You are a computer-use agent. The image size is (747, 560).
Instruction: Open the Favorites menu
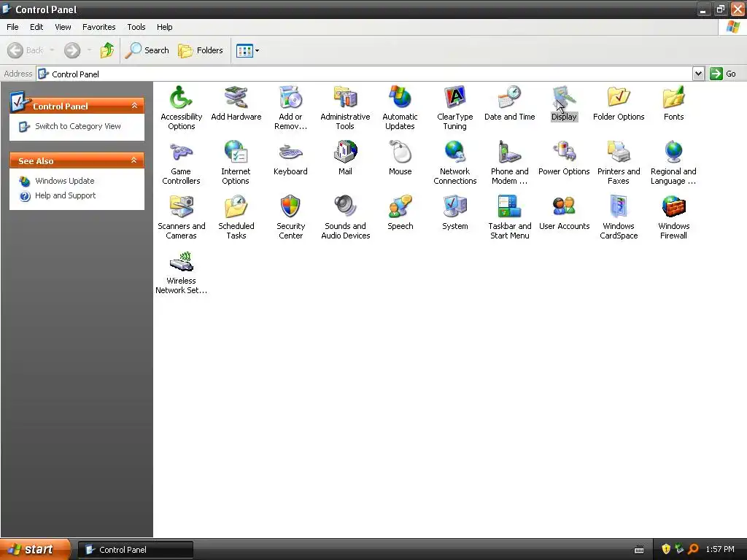coord(98,27)
